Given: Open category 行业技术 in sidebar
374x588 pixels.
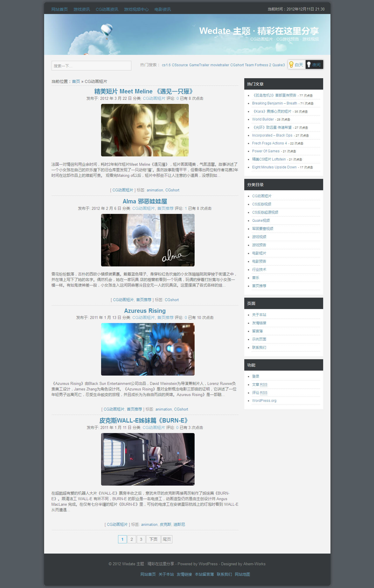Looking at the screenshot, I should 259,270.
